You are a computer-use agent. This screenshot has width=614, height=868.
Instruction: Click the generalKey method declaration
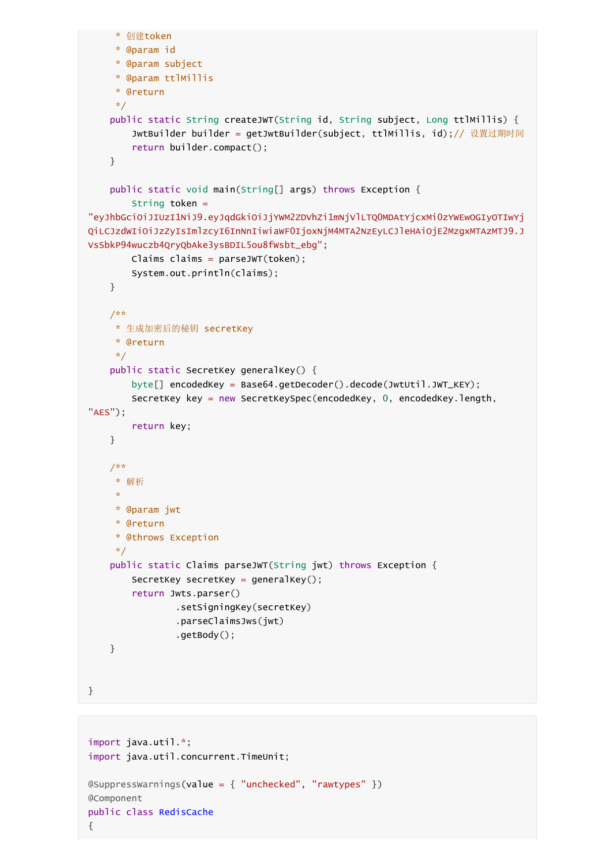click(x=213, y=370)
